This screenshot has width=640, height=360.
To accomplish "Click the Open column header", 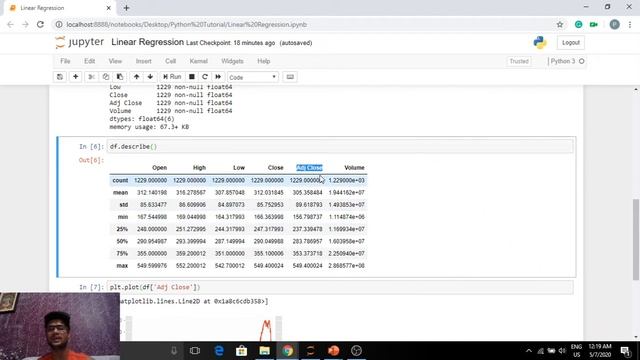I will point(159,168).
